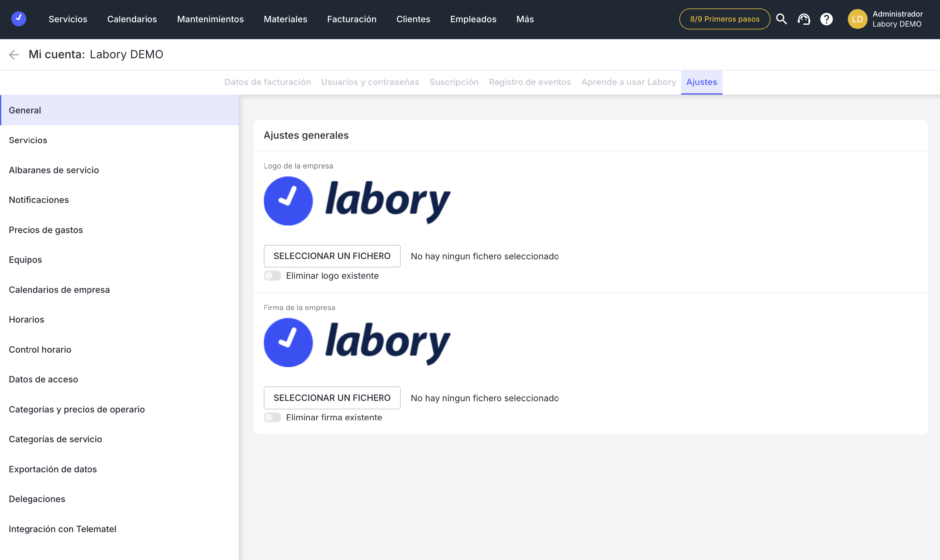The height and width of the screenshot is (560, 940).
Task: Open Notificaciones settings in sidebar
Action: (x=39, y=200)
